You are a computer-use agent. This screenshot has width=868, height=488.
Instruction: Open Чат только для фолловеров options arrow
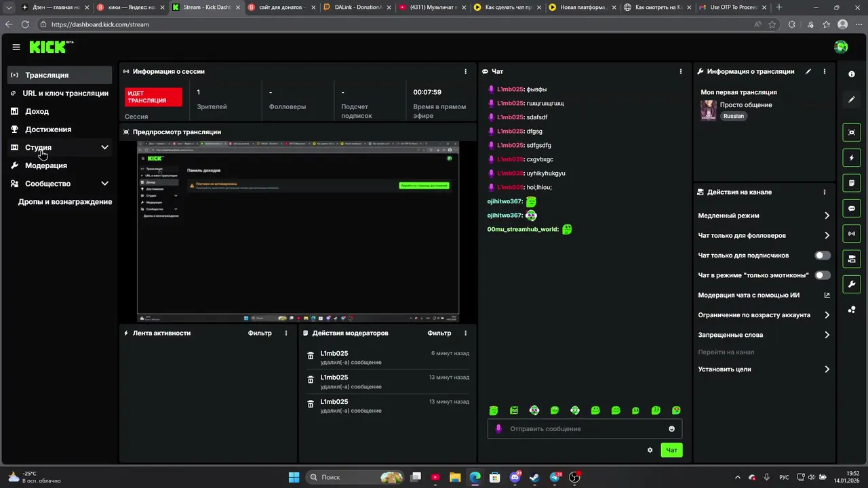827,235
